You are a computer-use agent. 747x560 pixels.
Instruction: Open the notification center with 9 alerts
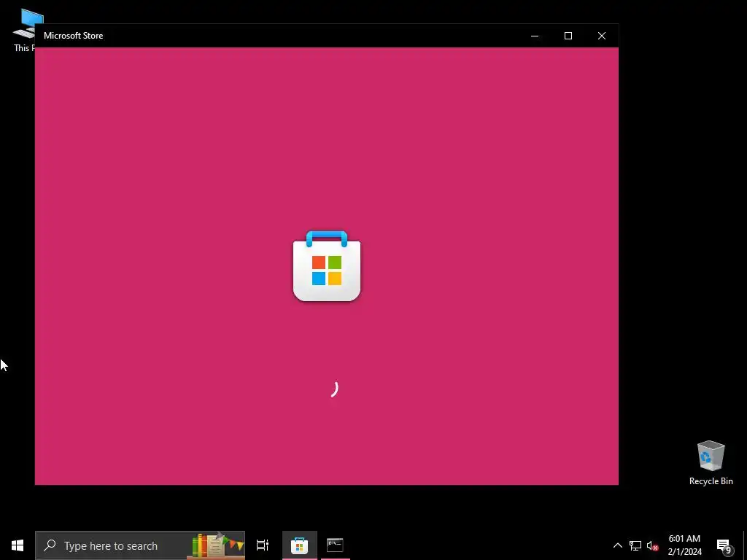click(724, 545)
